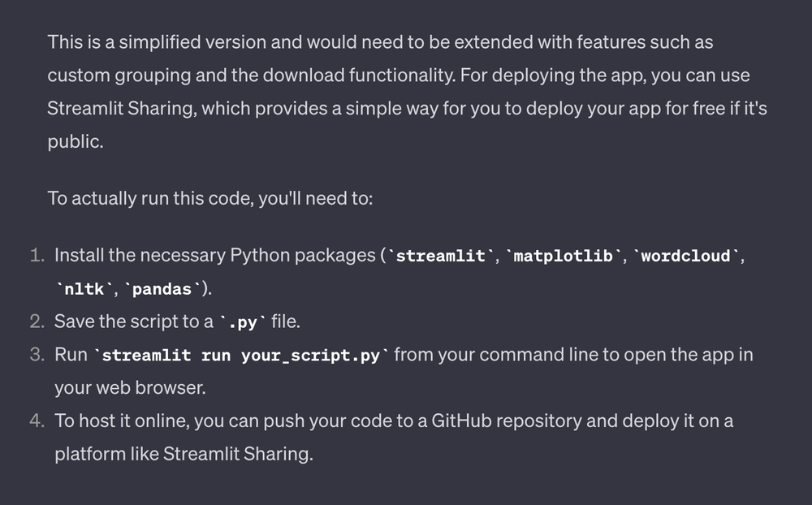Click the `streamlit` inline code in step 1
The height and width of the screenshot is (505, 812).
tap(440, 256)
